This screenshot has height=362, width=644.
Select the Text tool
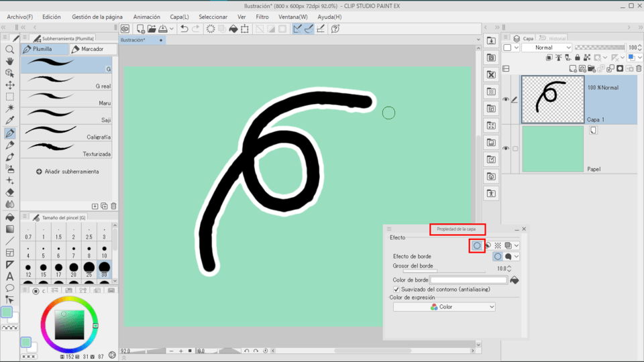coord(10,276)
